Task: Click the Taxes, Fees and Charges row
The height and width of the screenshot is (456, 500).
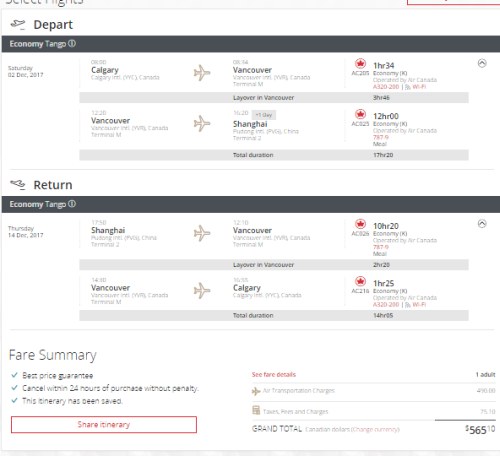Action: [x=374, y=411]
